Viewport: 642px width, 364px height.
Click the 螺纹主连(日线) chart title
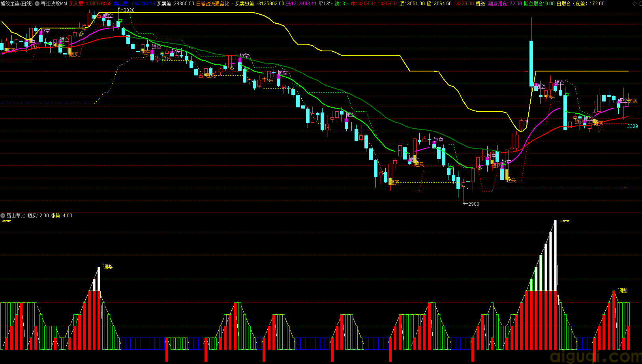point(17,4)
